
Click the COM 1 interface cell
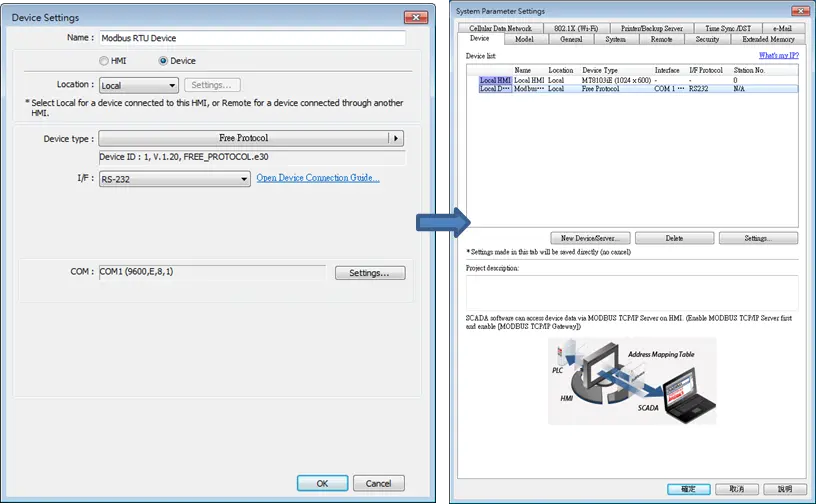tap(669, 89)
